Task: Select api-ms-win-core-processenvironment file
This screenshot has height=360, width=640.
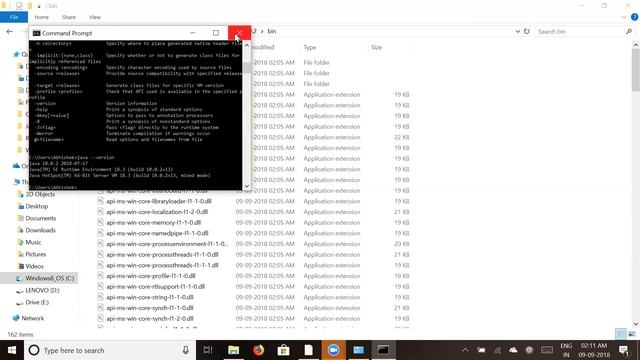Action: (x=167, y=244)
